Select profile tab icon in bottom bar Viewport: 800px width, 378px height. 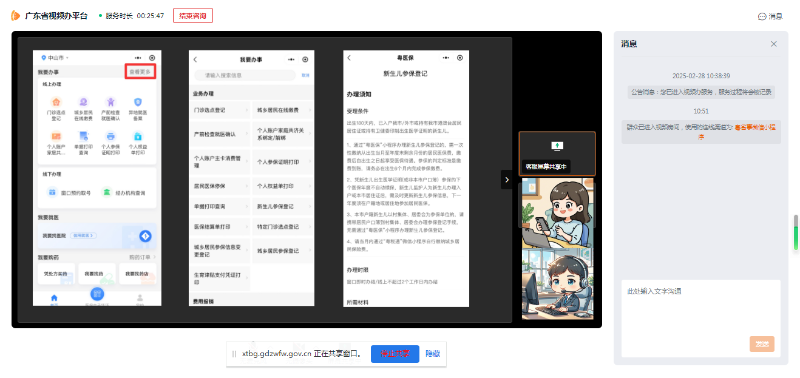140,299
